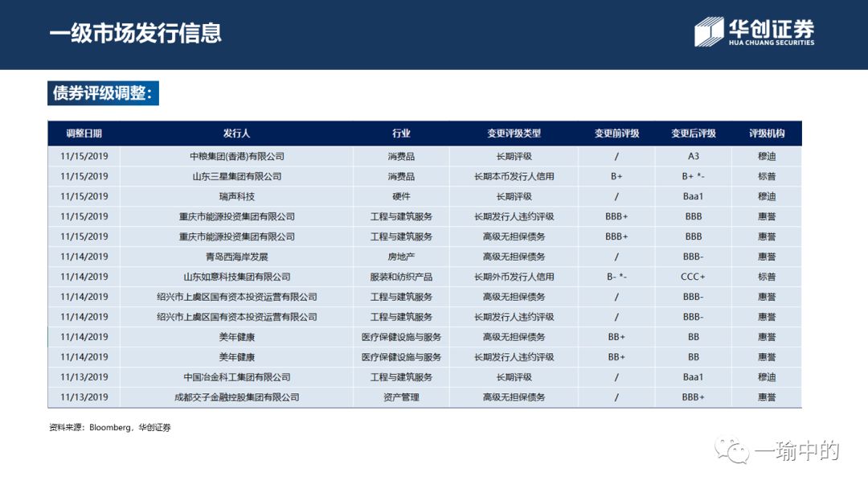This screenshot has height=489, width=868.
Task: Click the 变更前评级 column header
Action: tap(616, 134)
